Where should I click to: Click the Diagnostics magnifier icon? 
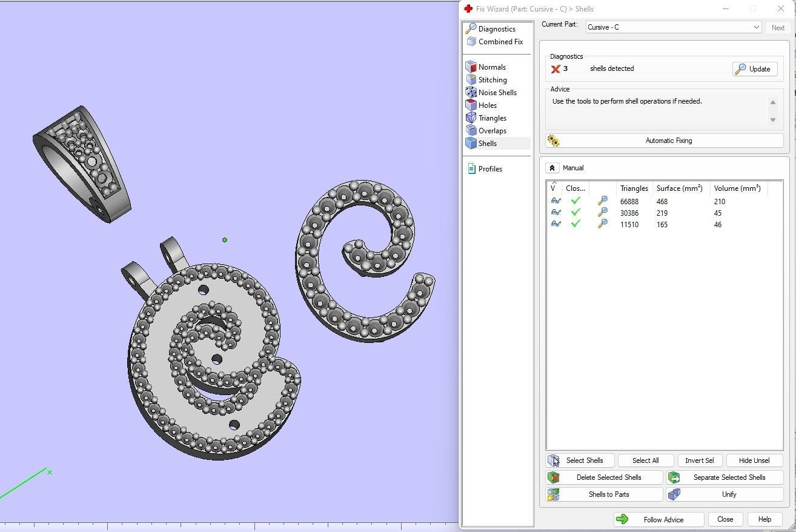(471, 28)
